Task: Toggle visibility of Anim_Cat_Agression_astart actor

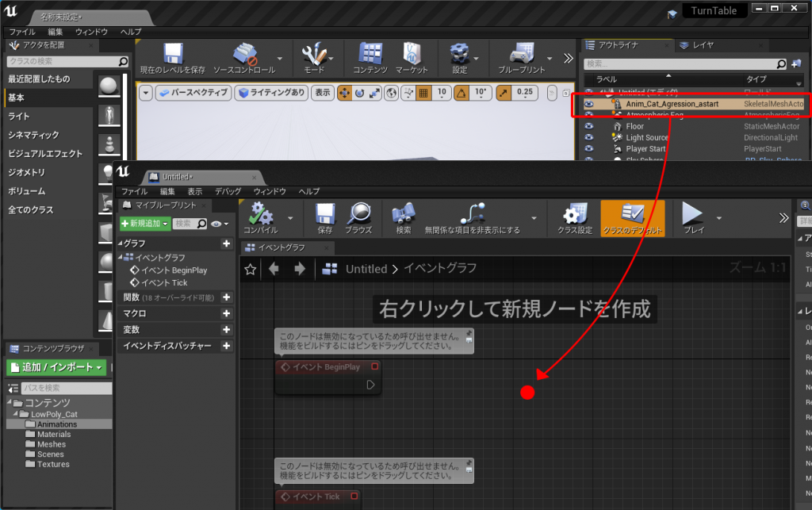Action: [x=589, y=104]
